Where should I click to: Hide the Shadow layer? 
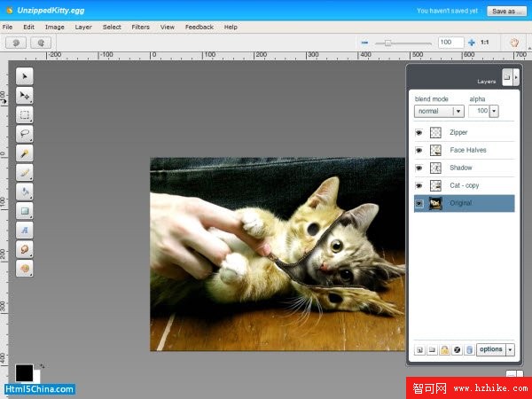(x=419, y=168)
